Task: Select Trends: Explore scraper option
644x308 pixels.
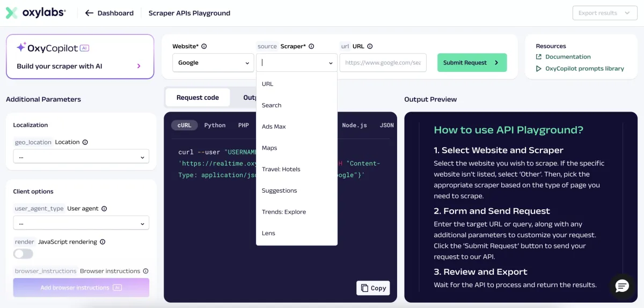Action: [297, 212]
